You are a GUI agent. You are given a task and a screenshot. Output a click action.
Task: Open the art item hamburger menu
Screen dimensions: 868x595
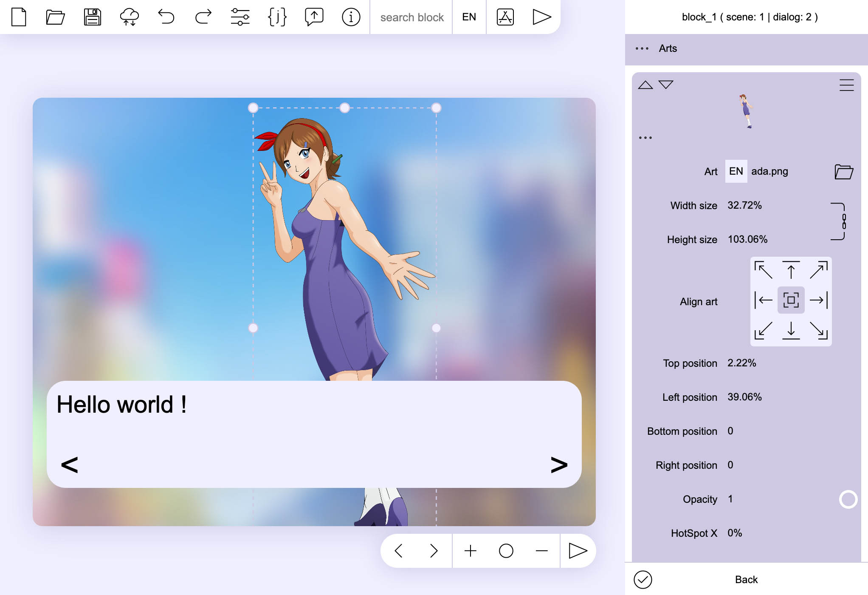click(x=846, y=85)
